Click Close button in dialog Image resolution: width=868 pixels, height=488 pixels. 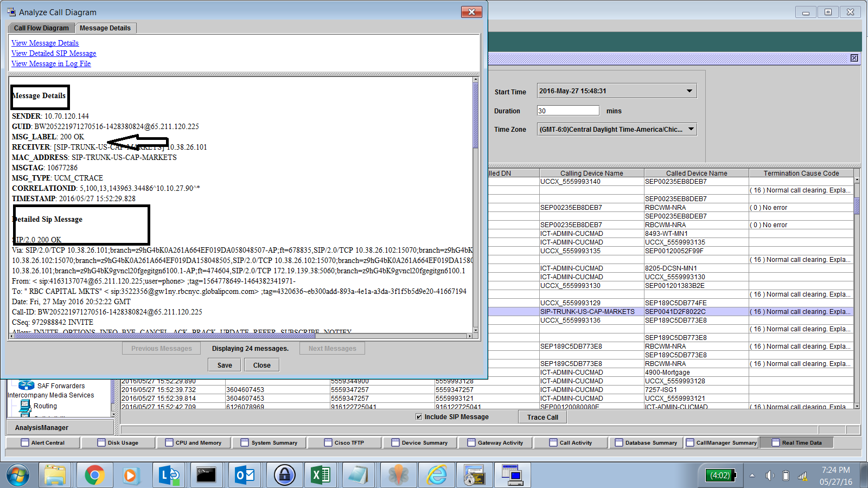[x=261, y=365]
